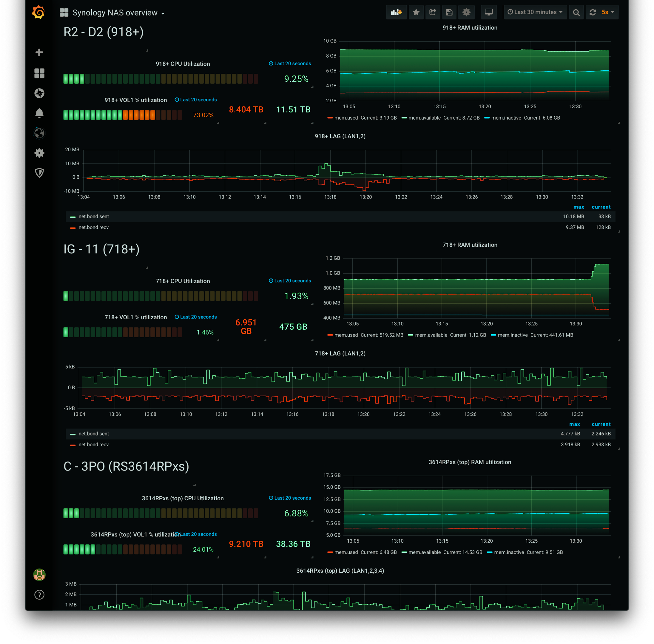Click the 38.36 TB value for 3614RPxs
Screen dimensions: 654x644
293,544
